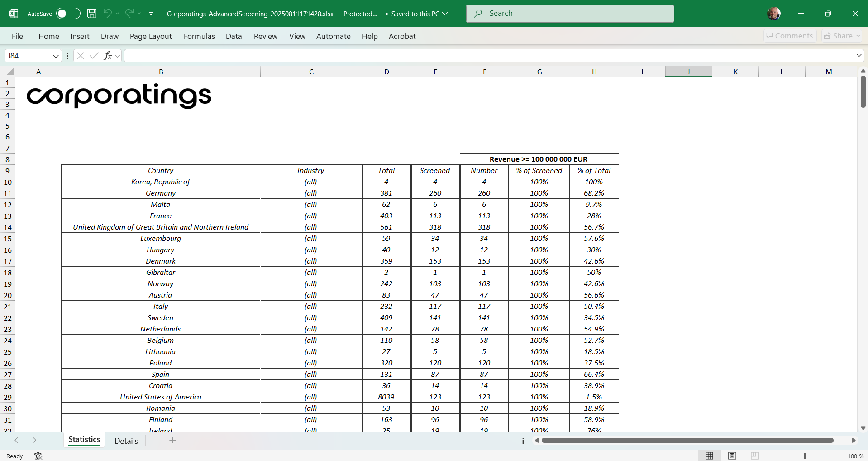Select Page Break Preview view icon
868x461 pixels.
(x=754, y=456)
